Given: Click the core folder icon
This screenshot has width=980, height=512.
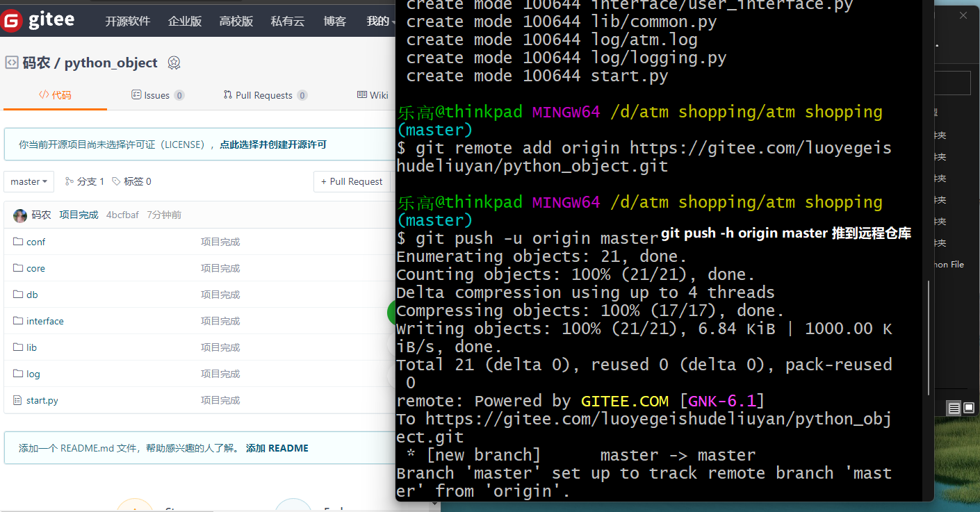Looking at the screenshot, I should (x=18, y=268).
